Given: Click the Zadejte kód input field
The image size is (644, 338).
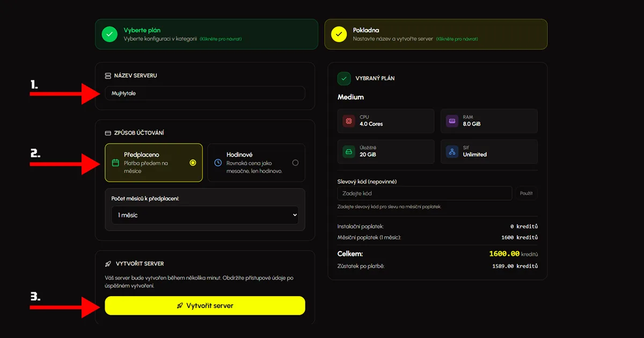Looking at the screenshot, I should pos(424,193).
